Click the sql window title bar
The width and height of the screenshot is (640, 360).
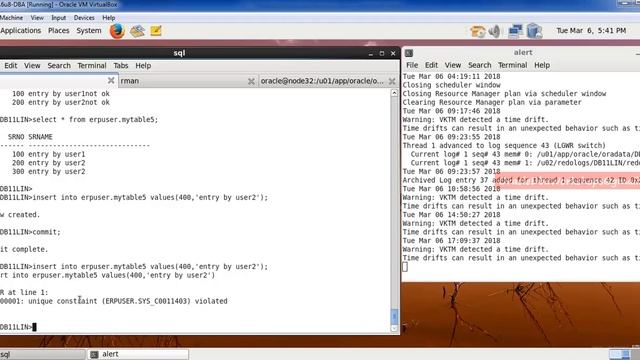[x=179, y=53]
